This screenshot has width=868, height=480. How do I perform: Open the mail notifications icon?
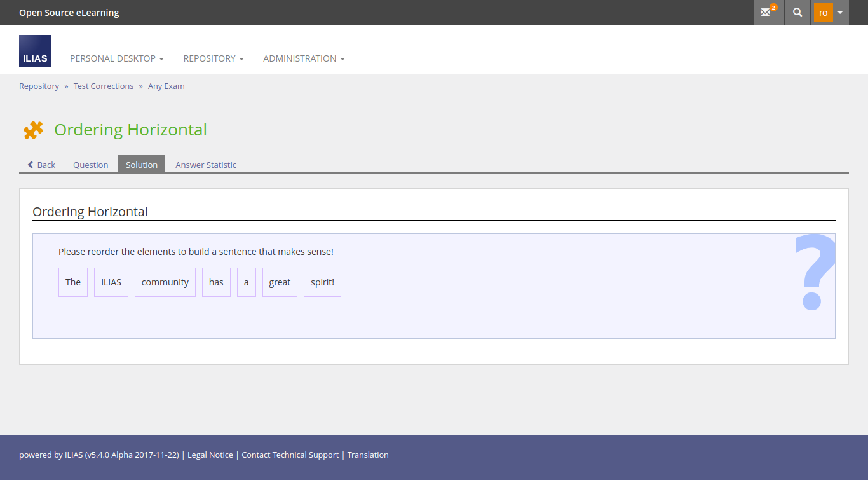coord(769,13)
